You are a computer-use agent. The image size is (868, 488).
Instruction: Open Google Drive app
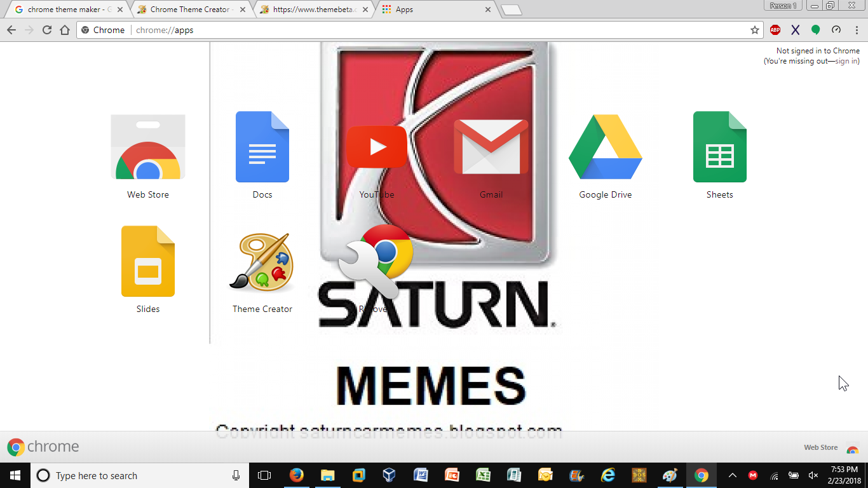point(606,147)
